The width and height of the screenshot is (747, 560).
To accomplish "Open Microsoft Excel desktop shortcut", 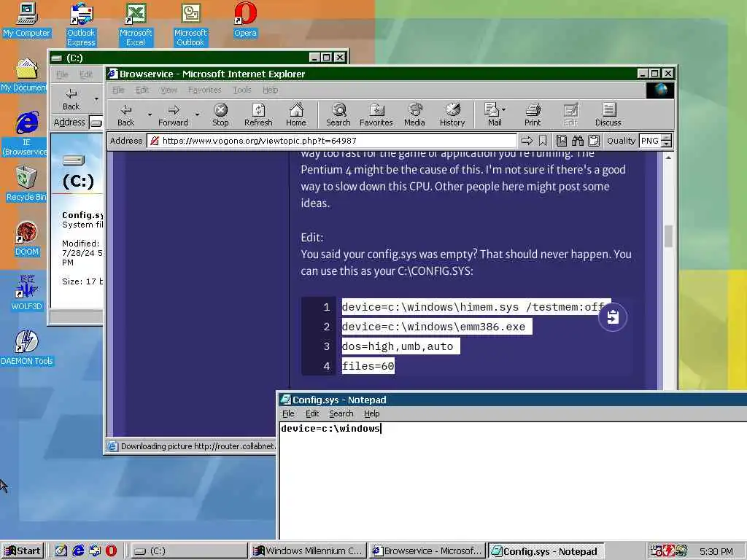I will click(135, 24).
